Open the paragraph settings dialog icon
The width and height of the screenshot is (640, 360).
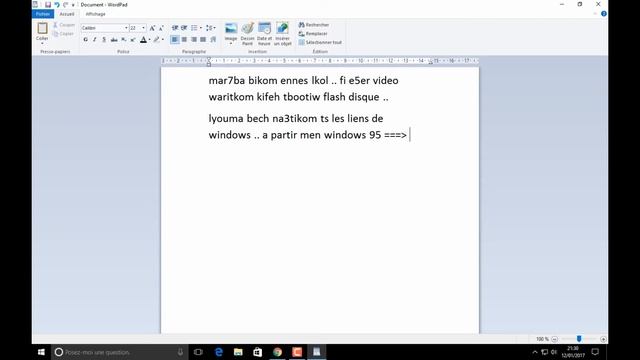(213, 40)
